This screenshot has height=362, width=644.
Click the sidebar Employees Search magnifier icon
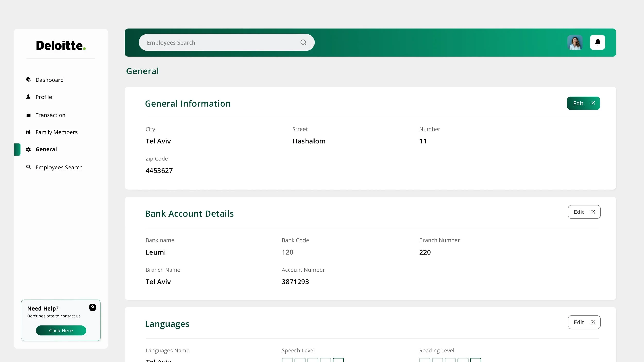pyautogui.click(x=28, y=167)
